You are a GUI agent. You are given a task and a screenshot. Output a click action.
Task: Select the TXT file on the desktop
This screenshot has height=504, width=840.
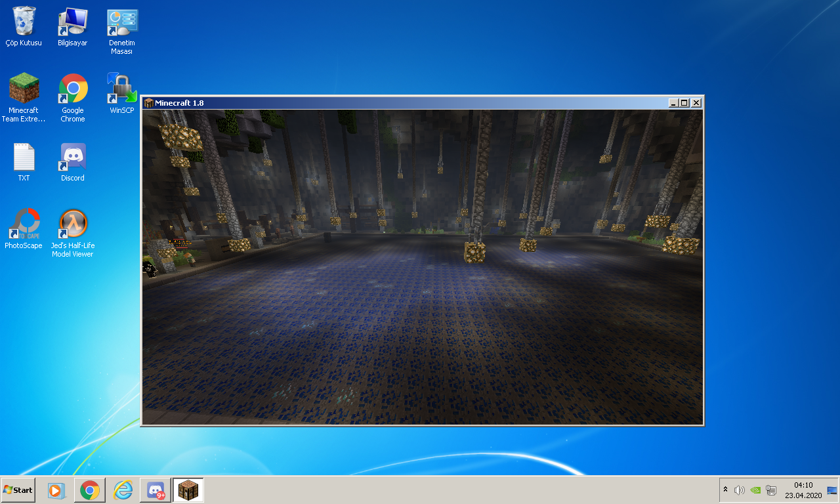click(x=24, y=162)
